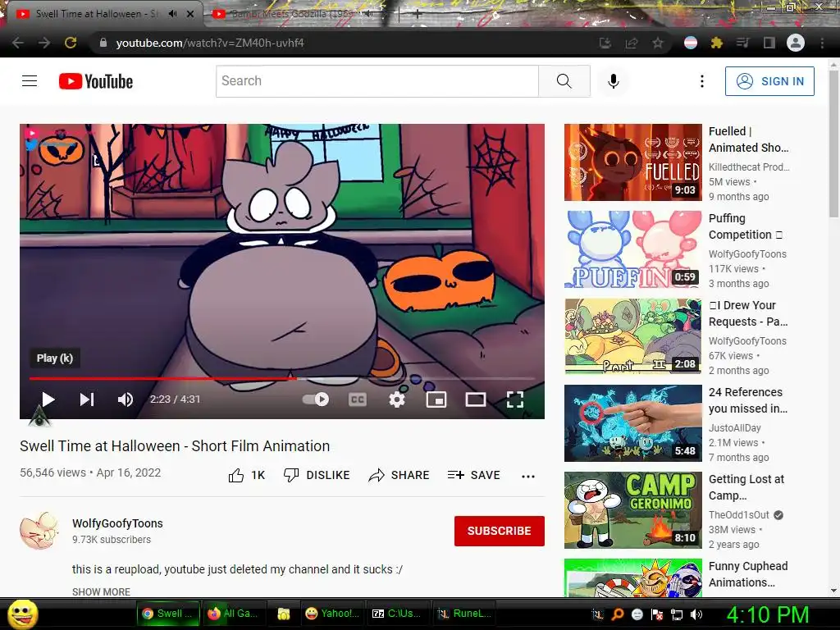Dislike the video
This screenshot has height=630, width=840.
317,475
